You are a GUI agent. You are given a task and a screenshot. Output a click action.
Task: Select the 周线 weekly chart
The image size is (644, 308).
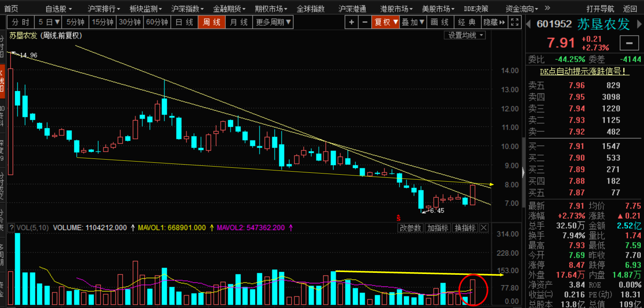coord(211,22)
